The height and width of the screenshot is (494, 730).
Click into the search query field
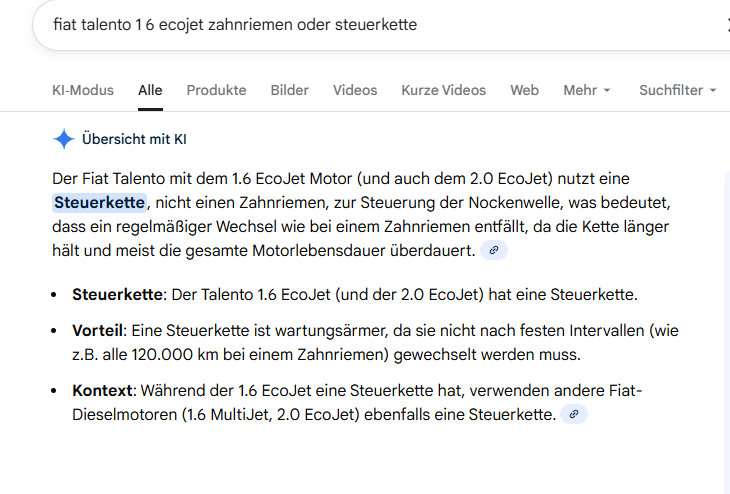[x=300, y=25]
